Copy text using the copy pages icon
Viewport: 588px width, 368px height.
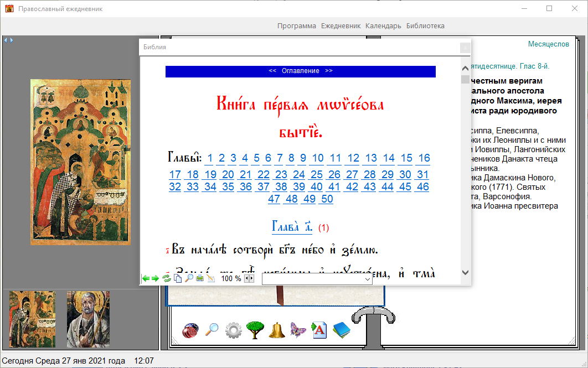pos(178,278)
